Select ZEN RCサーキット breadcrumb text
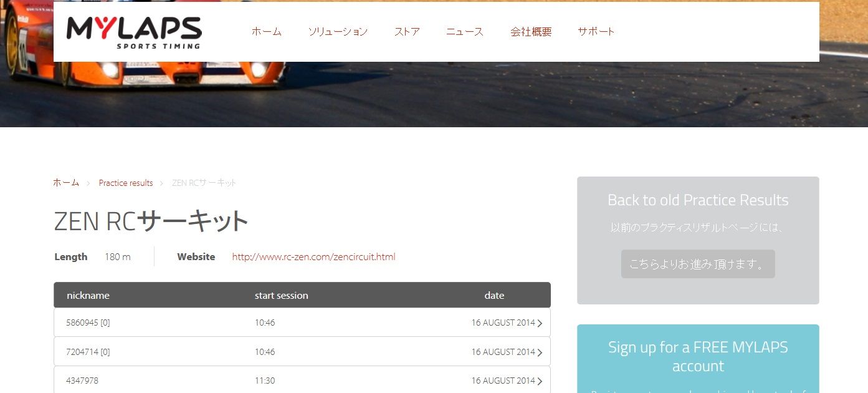Image resolution: width=868 pixels, height=393 pixels. 204,183
